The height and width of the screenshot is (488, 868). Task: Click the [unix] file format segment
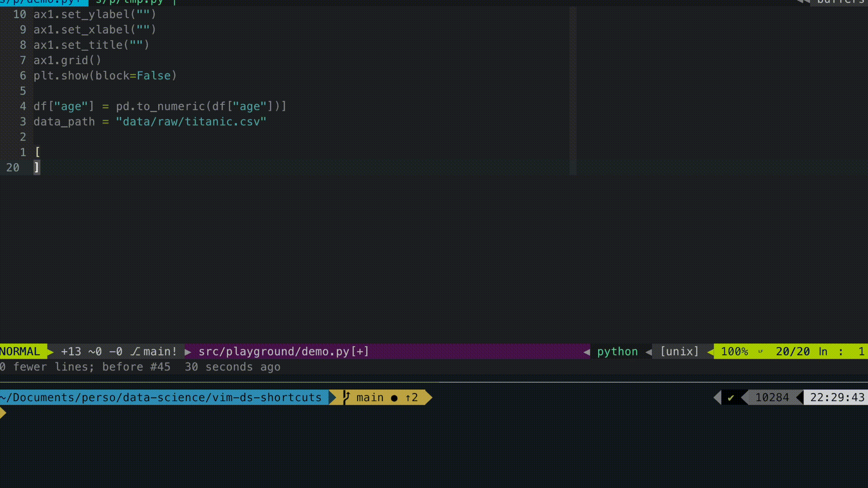pyautogui.click(x=679, y=352)
